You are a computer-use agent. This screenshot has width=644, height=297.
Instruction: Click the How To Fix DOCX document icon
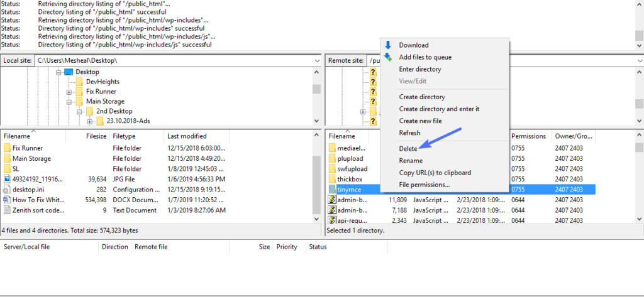point(7,200)
